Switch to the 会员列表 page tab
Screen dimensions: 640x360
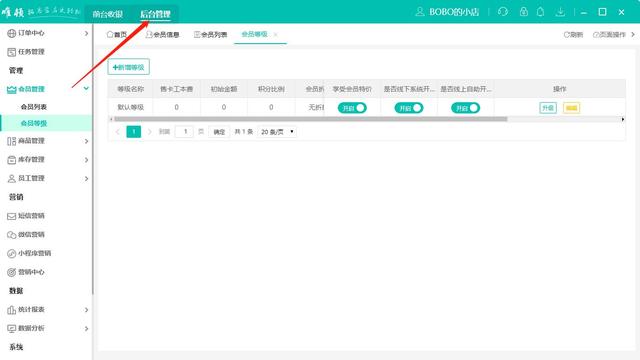coord(211,35)
